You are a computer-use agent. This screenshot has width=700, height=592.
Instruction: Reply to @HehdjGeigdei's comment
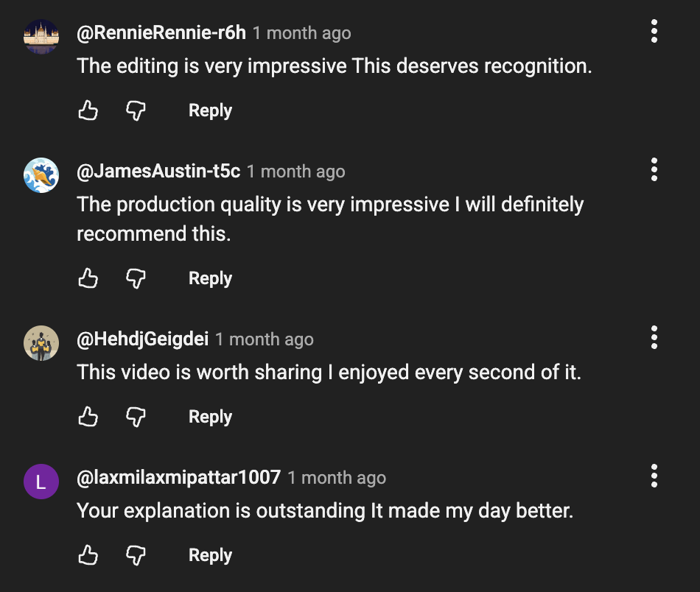coord(210,417)
